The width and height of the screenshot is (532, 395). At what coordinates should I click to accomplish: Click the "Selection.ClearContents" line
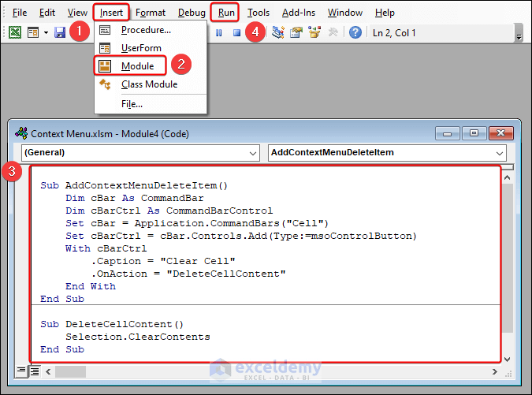pos(138,337)
